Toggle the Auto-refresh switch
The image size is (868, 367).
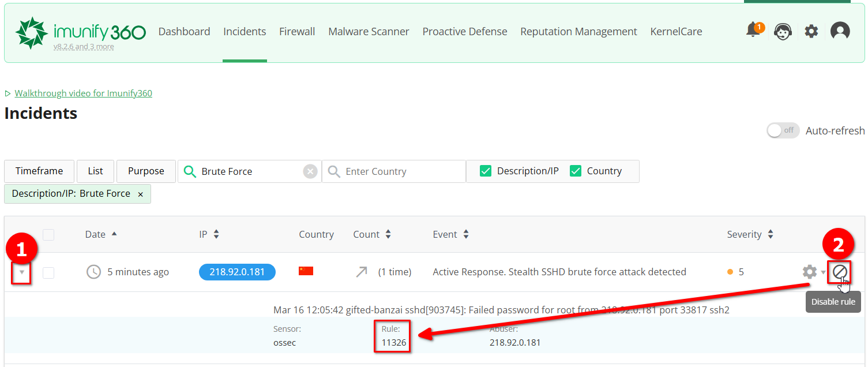[783, 130]
